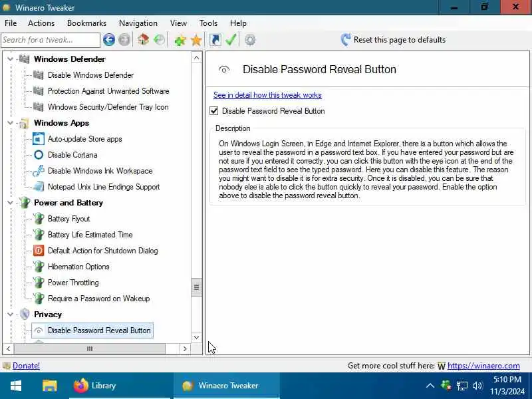Screen dimensions: 532x399
Task: Open File Explorer from the taskbar
Action: 49,386
